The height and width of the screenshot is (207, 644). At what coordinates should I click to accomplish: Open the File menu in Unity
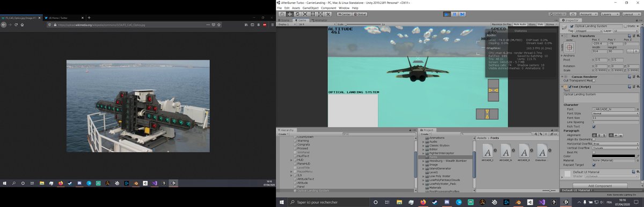279,8
